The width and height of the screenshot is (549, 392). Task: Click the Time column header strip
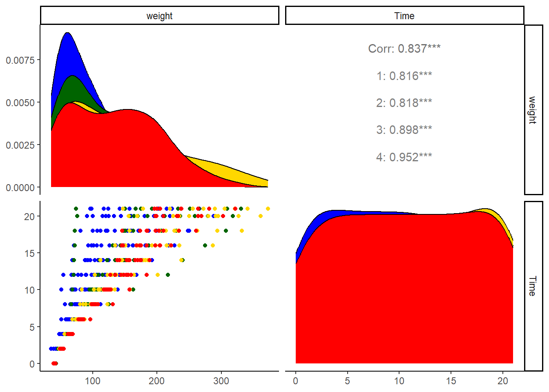[404, 16]
